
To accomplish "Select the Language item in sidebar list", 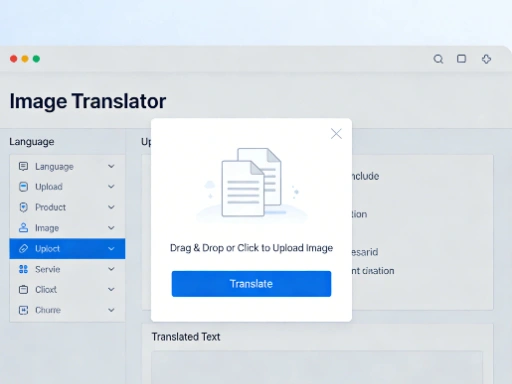I will [x=67, y=166].
